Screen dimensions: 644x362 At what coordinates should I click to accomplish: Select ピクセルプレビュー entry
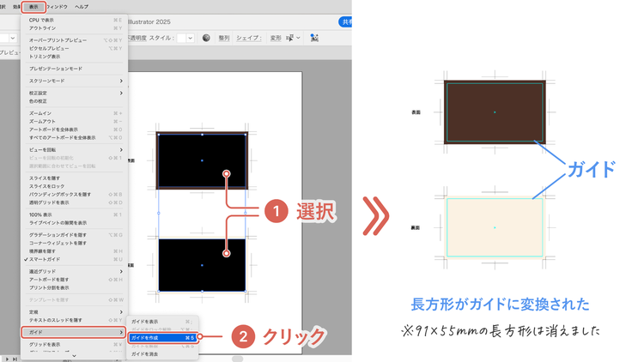(75, 48)
